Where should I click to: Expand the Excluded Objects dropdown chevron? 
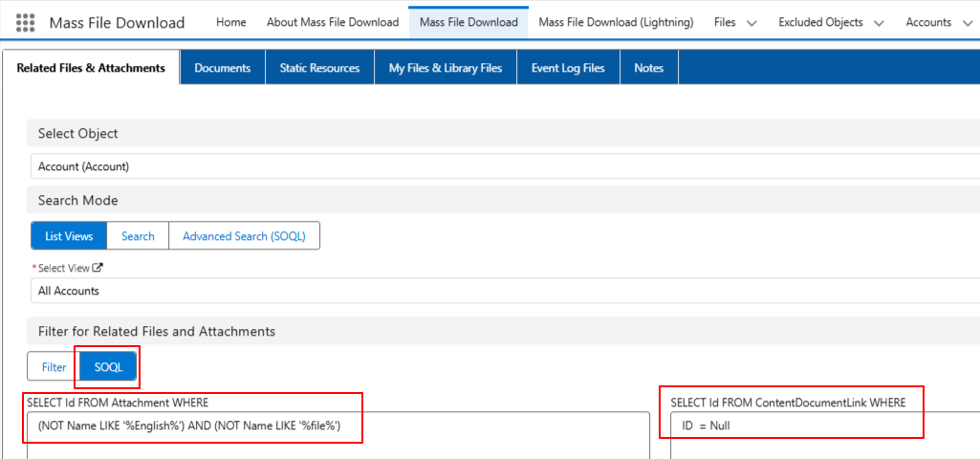[880, 23]
